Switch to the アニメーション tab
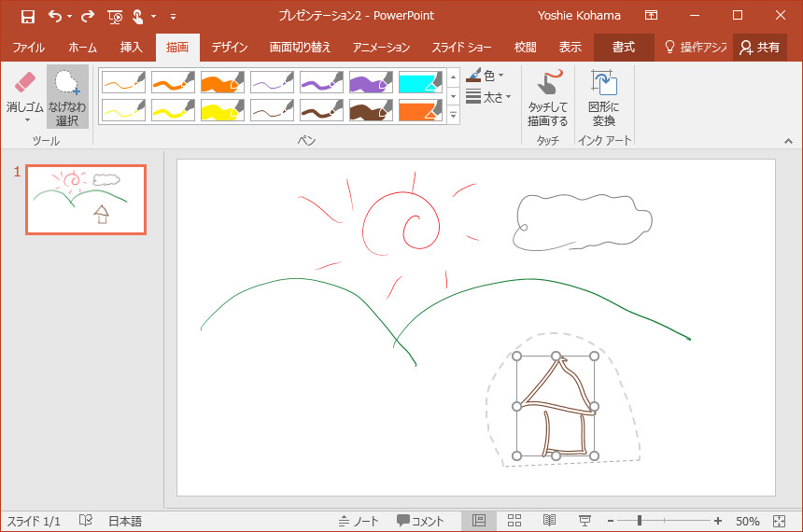 (382, 48)
